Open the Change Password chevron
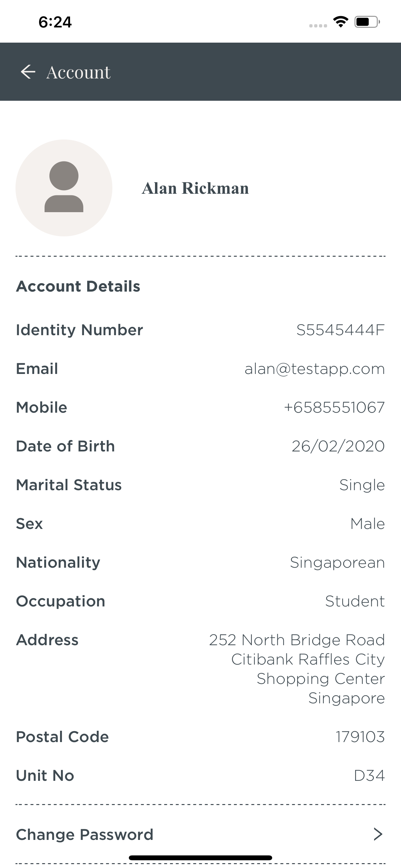This screenshot has height=868, width=401. (378, 834)
